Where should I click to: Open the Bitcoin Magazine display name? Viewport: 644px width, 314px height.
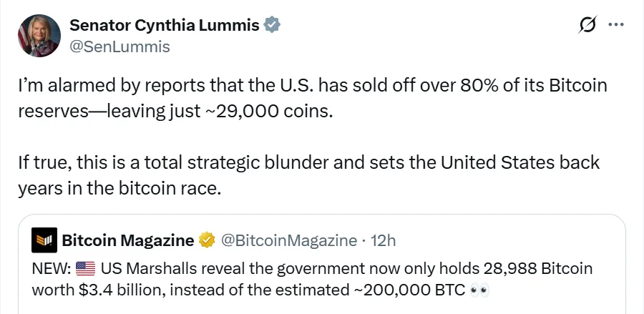point(128,240)
